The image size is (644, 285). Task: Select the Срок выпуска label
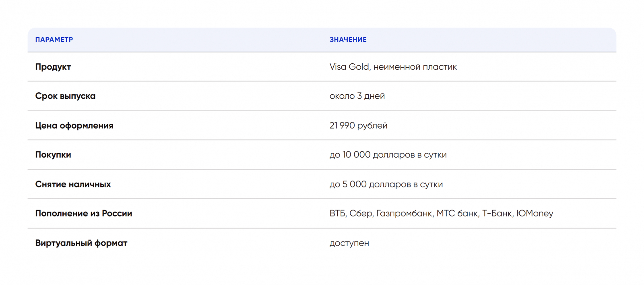(65, 96)
